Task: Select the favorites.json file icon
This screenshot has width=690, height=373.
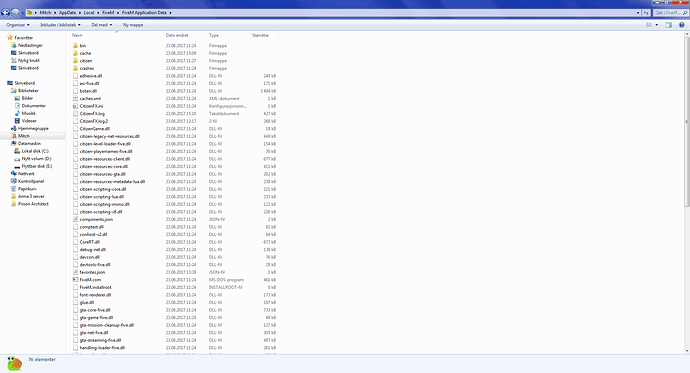Action: pyautogui.click(x=75, y=272)
